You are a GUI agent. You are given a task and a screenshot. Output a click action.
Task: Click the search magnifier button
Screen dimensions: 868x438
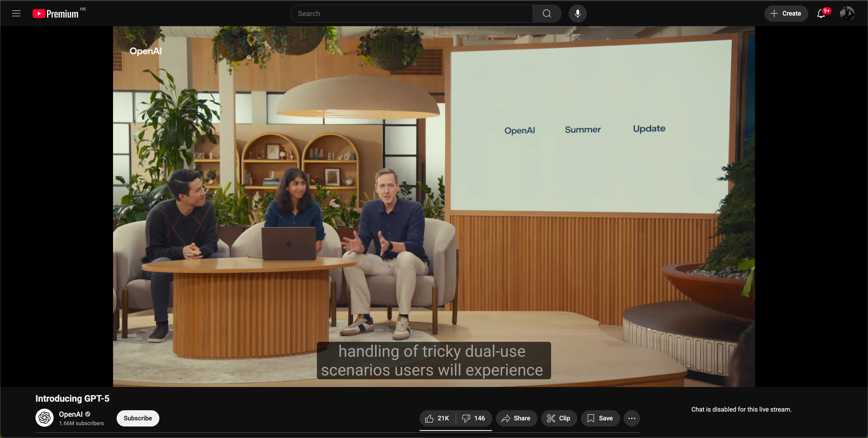[547, 14]
